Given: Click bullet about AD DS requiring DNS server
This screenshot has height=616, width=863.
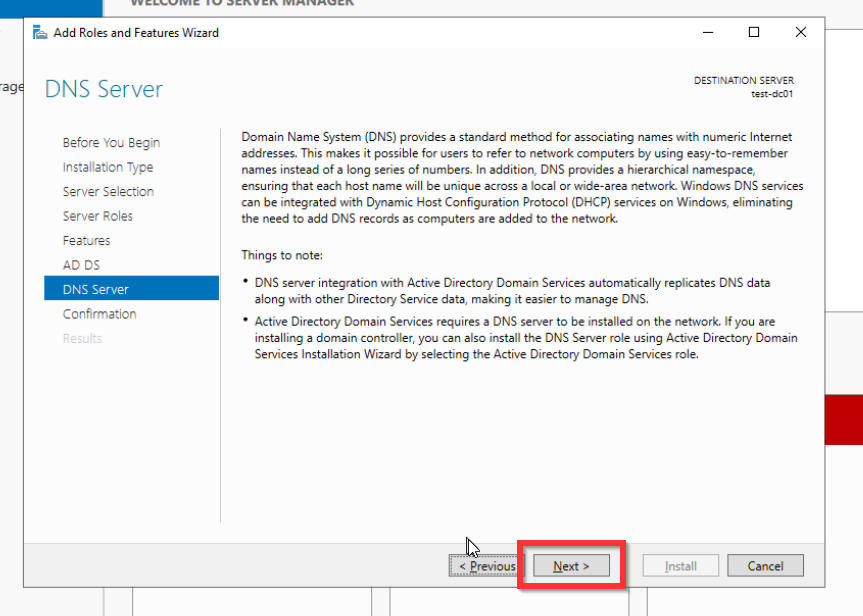Looking at the screenshot, I should pyautogui.click(x=526, y=337).
